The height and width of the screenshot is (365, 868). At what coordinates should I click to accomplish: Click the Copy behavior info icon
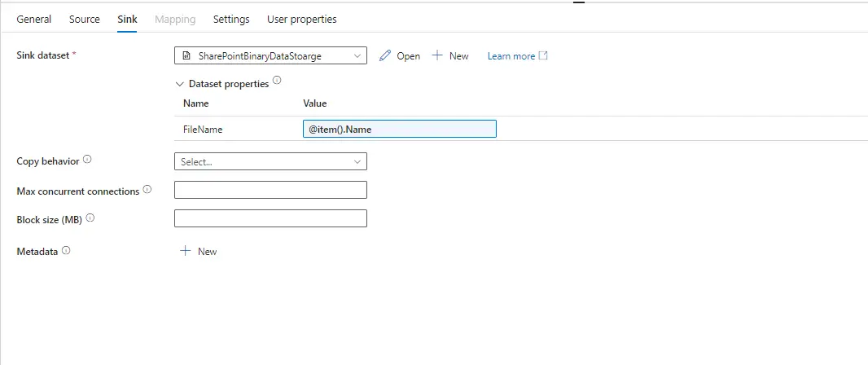pyautogui.click(x=87, y=160)
